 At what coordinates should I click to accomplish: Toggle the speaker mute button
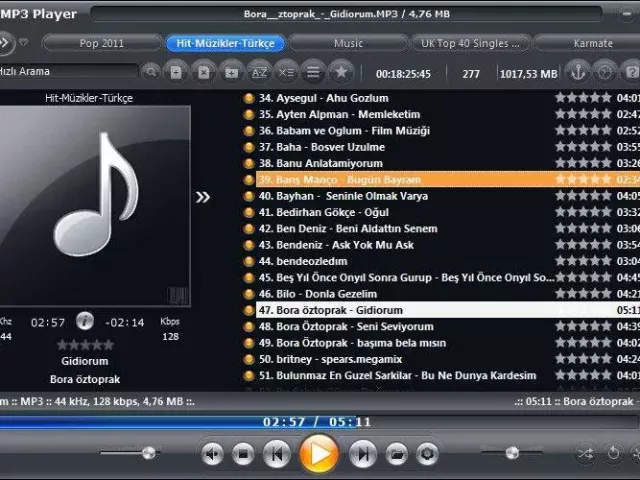212,454
